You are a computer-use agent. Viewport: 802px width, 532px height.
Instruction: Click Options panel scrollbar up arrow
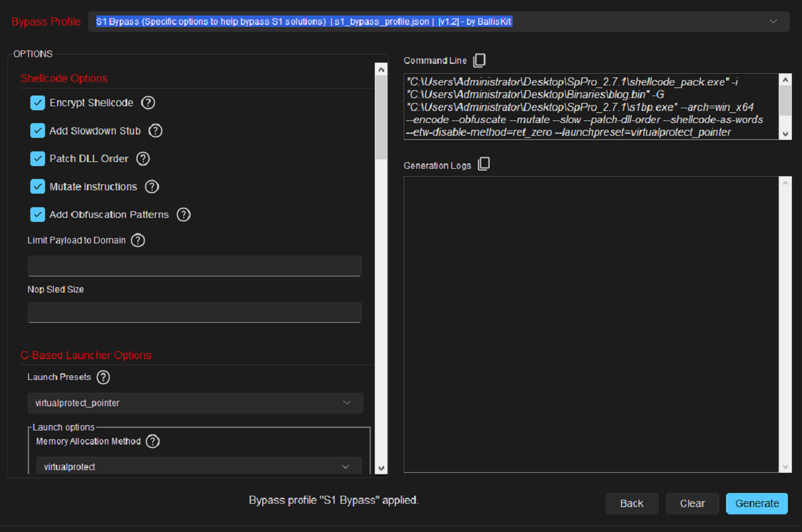381,69
